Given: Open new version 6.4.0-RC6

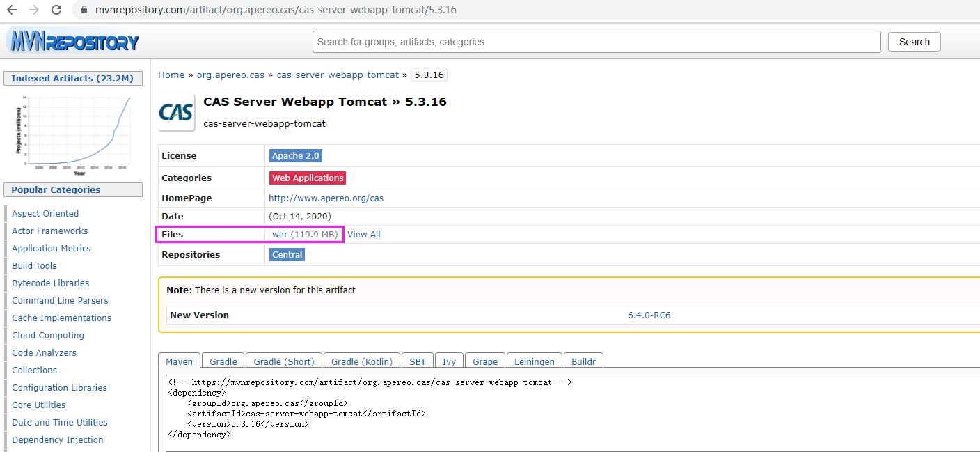Looking at the screenshot, I should coord(649,315).
